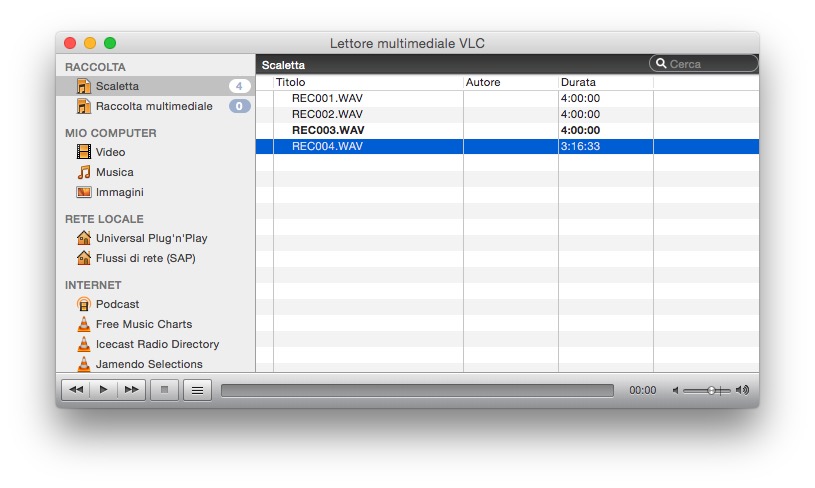Click the 4:00:00 duration of REC002.WAV
The height and width of the screenshot is (488, 815).
point(580,114)
